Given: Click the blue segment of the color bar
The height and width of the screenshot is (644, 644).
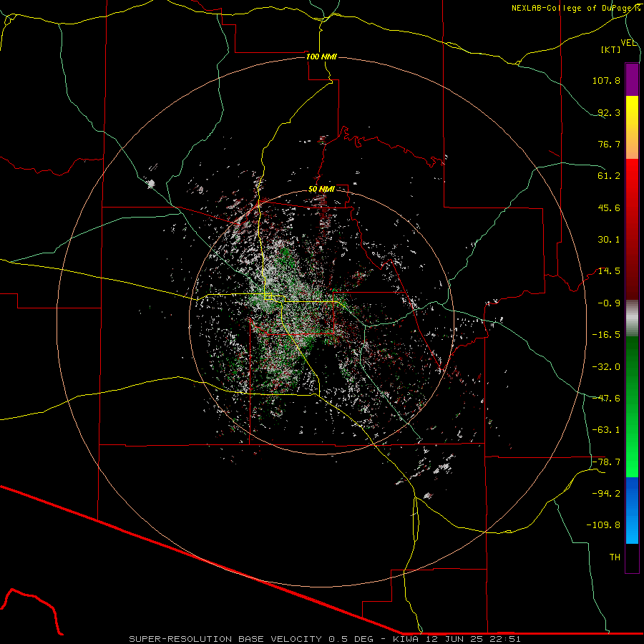Looking at the screenshot, I should [x=632, y=510].
